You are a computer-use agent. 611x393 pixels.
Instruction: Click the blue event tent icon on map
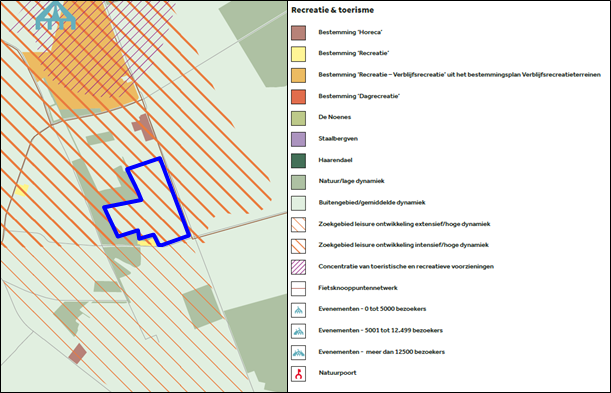[x=55, y=16]
